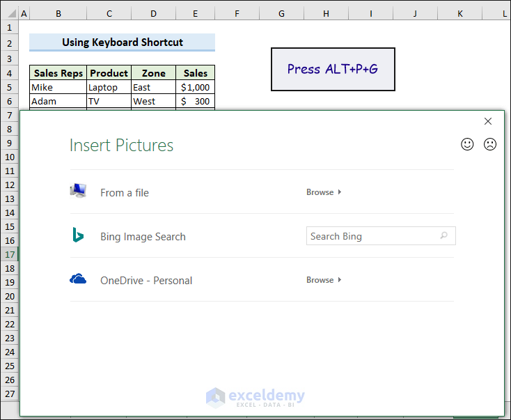Select row 17 header
The height and width of the screenshot is (420, 511).
10,254
